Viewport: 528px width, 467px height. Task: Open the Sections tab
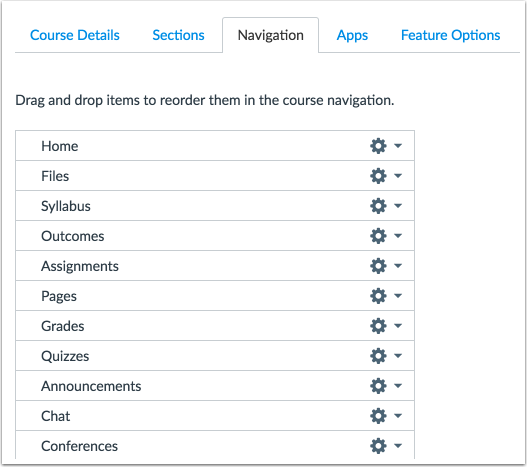coord(178,35)
